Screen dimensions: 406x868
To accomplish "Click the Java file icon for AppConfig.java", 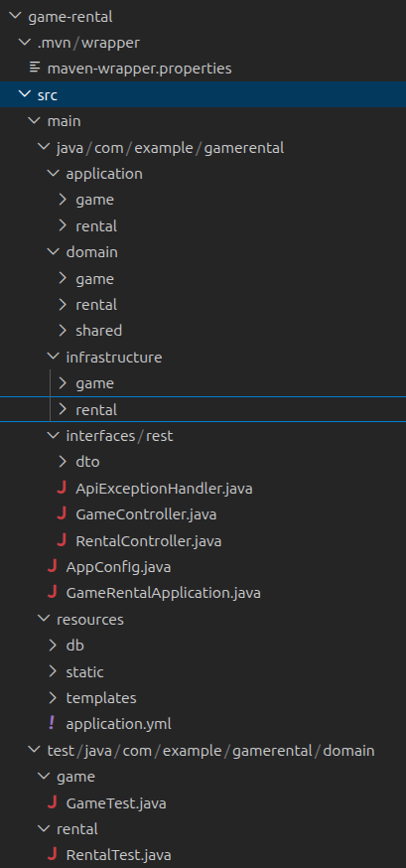I will (x=53, y=567).
